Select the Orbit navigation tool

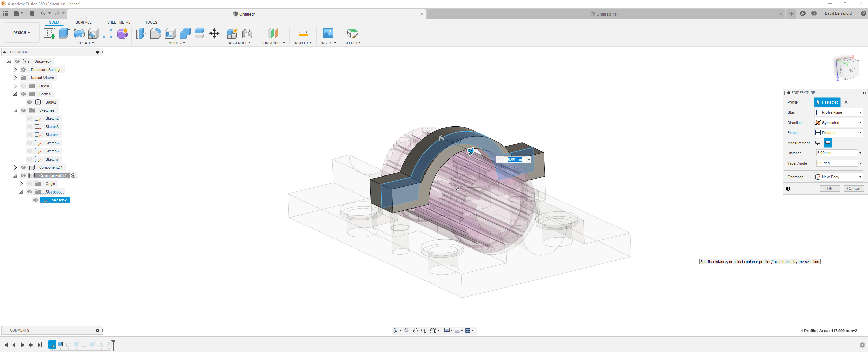click(395, 331)
